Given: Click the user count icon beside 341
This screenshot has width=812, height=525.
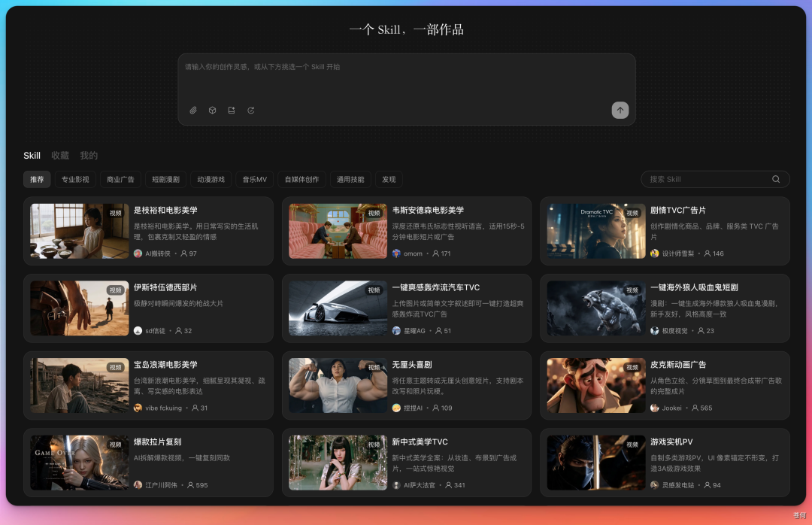Looking at the screenshot, I should pos(448,485).
